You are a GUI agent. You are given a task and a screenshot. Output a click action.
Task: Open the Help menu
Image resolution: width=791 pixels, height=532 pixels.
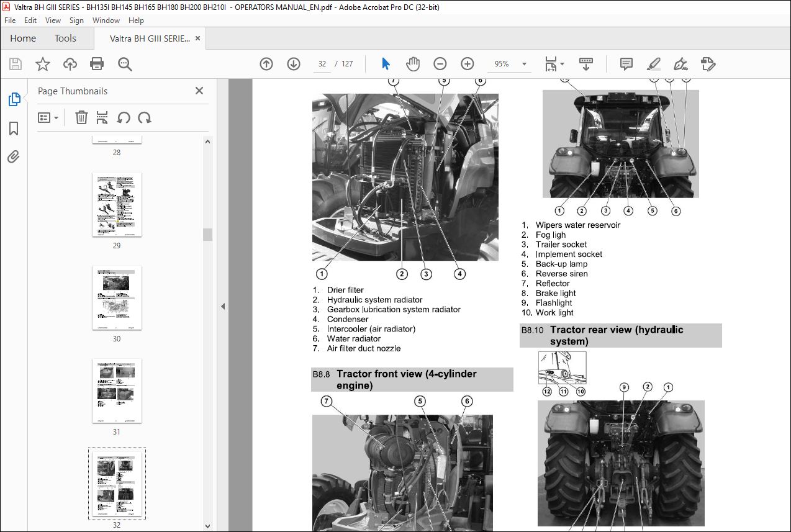136,20
